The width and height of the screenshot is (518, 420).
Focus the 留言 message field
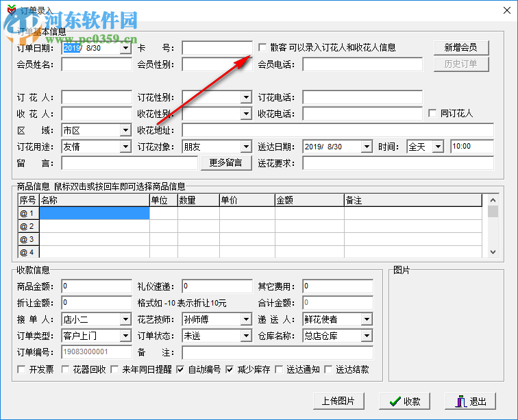click(x=129, y=163)
